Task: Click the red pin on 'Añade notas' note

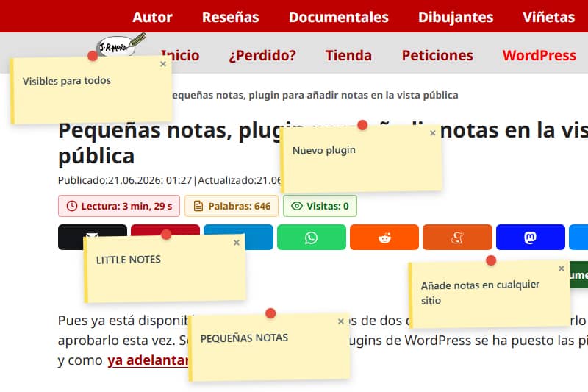Action: click(x=491, y=260)
